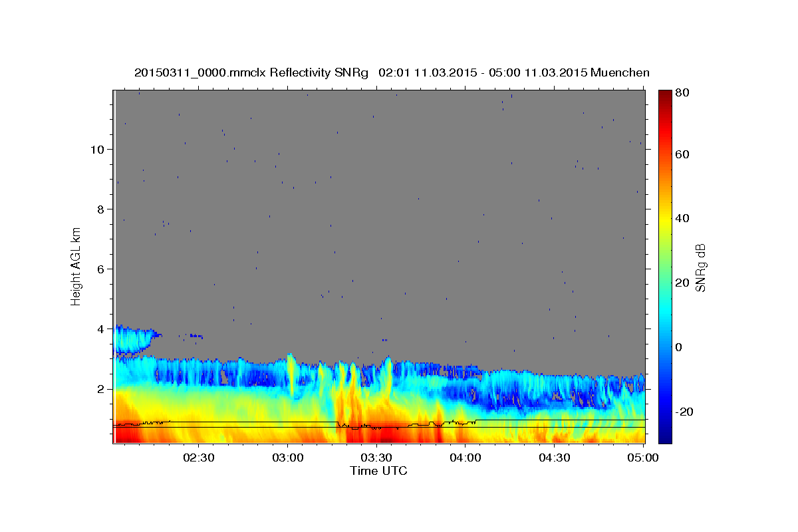Click the colorbar value 0
The width and height of the screenshot is (798, 532).
coord(679,348)
